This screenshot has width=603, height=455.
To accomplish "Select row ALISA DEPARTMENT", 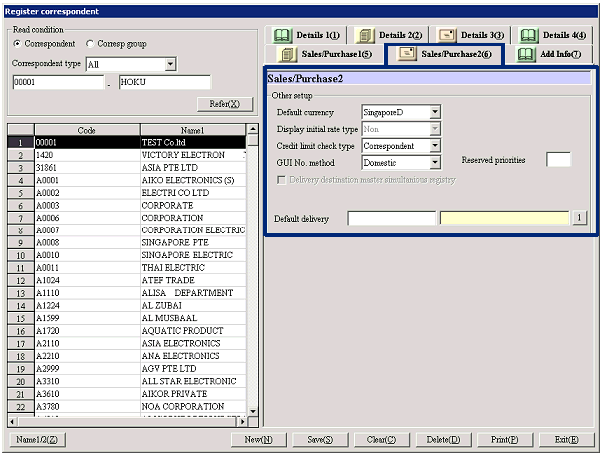I will (127, 293).
